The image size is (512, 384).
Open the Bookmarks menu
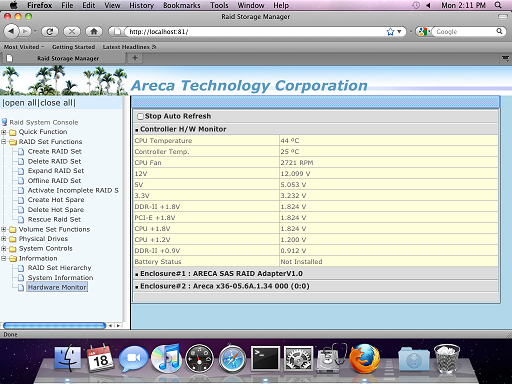[x=182, y=5]
